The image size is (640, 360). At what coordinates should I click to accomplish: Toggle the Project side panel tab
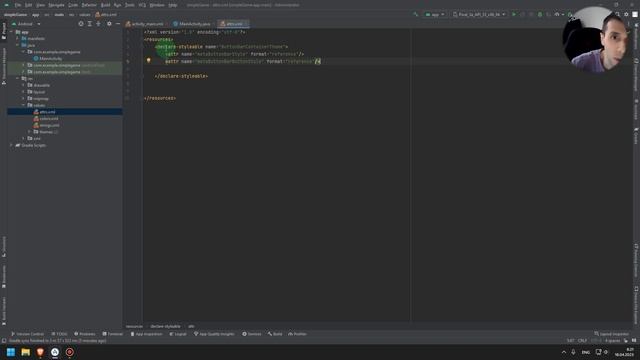click(x=4, y=31)
